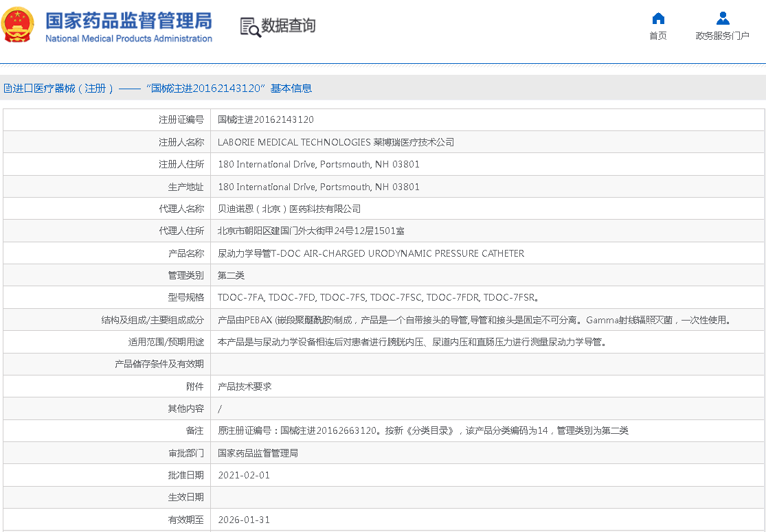Click the 有效期至 row label
The image size is (766, 532).
pos(185,520)
